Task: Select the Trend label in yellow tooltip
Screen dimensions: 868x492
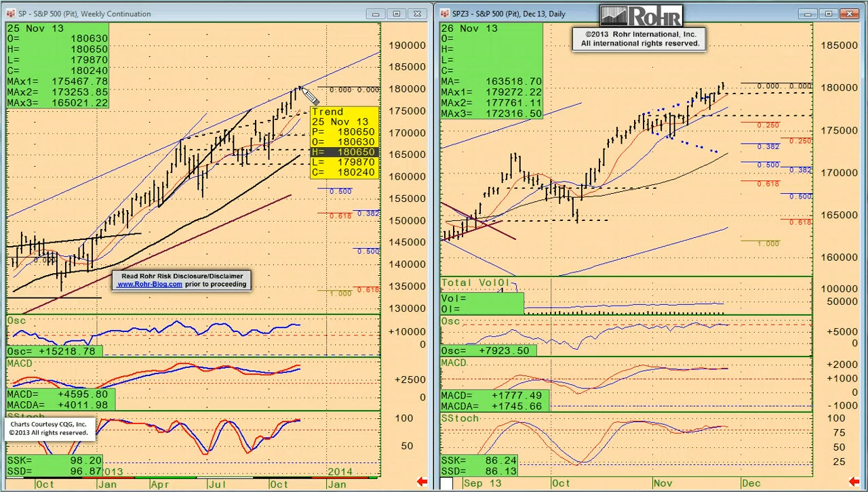Action: click(x=328, y=112)
